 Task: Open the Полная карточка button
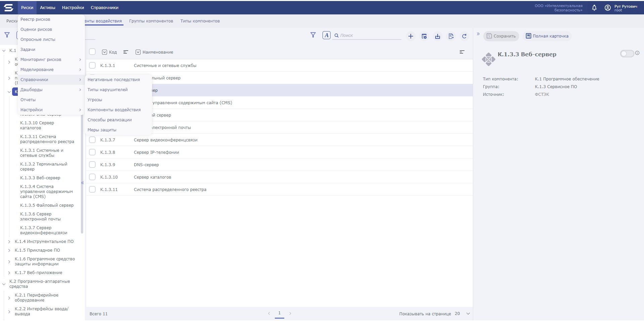(547, 36)
